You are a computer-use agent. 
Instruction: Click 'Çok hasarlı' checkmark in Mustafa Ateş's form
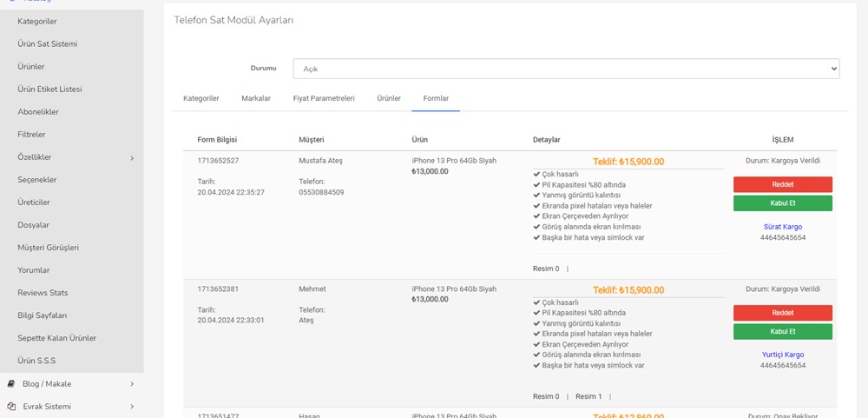click(536, 174)
